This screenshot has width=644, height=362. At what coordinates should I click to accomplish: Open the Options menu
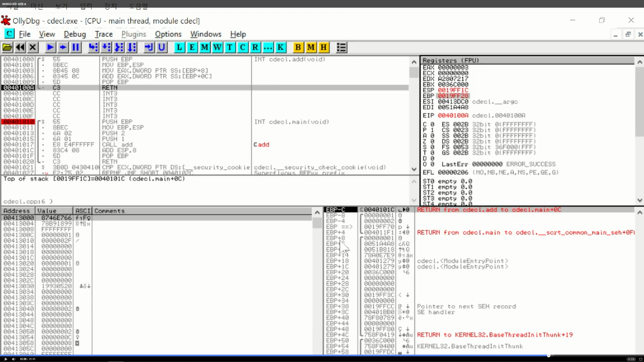[168, 34]
